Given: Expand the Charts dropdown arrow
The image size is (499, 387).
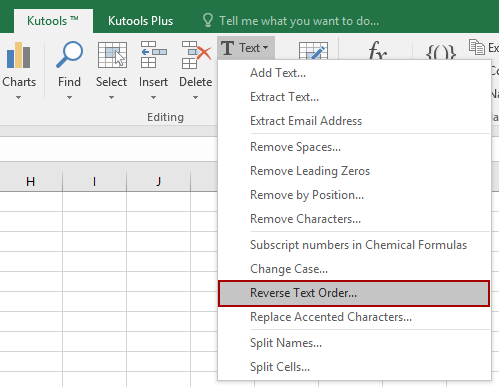Looking at the screenshot, I should coord(19,97).
